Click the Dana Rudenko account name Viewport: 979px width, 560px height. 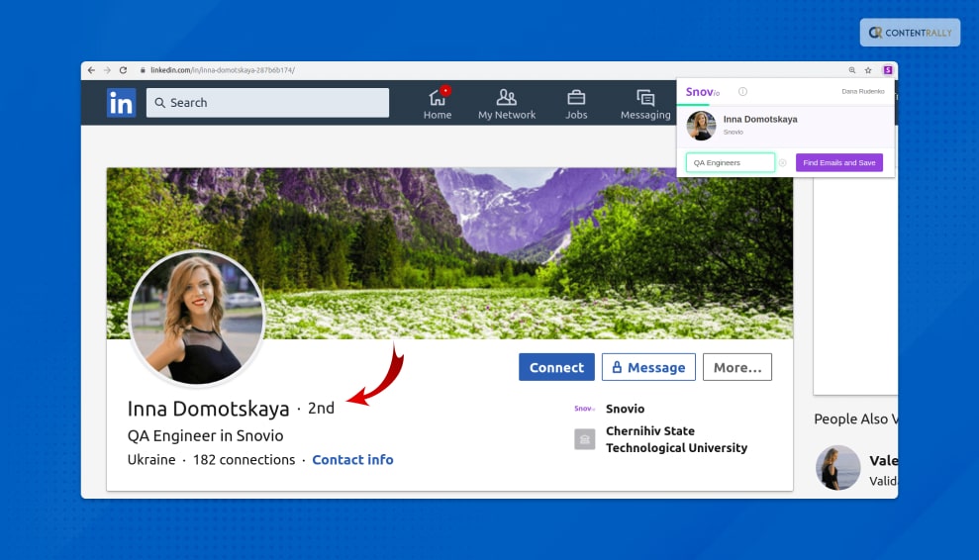pos(863,91)
